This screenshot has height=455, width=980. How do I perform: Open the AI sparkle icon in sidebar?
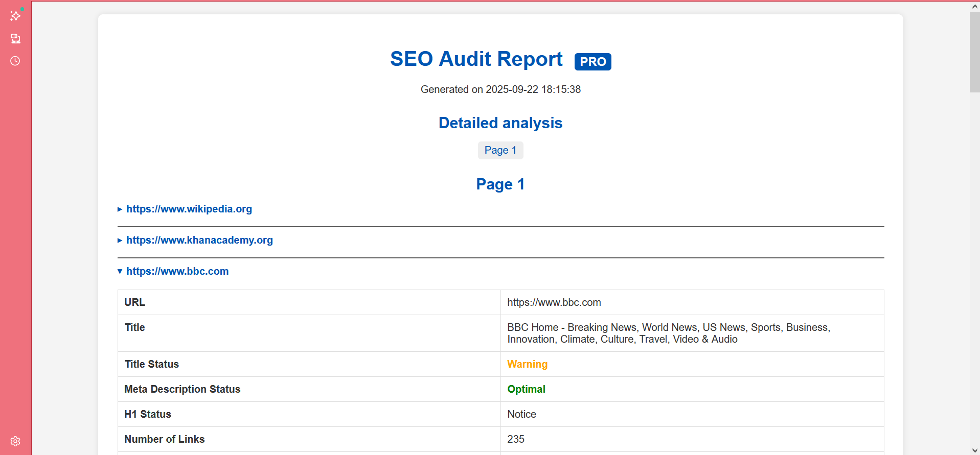15,16
